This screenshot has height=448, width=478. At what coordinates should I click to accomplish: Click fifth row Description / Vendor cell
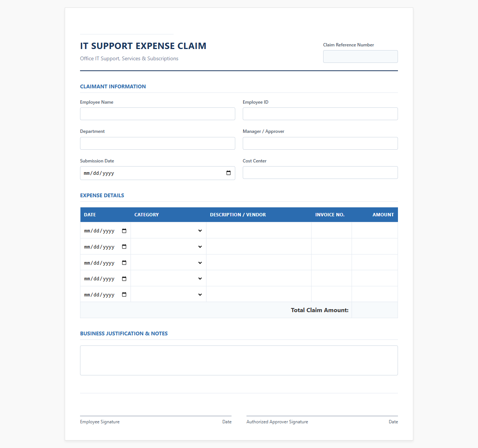(259, 295)
